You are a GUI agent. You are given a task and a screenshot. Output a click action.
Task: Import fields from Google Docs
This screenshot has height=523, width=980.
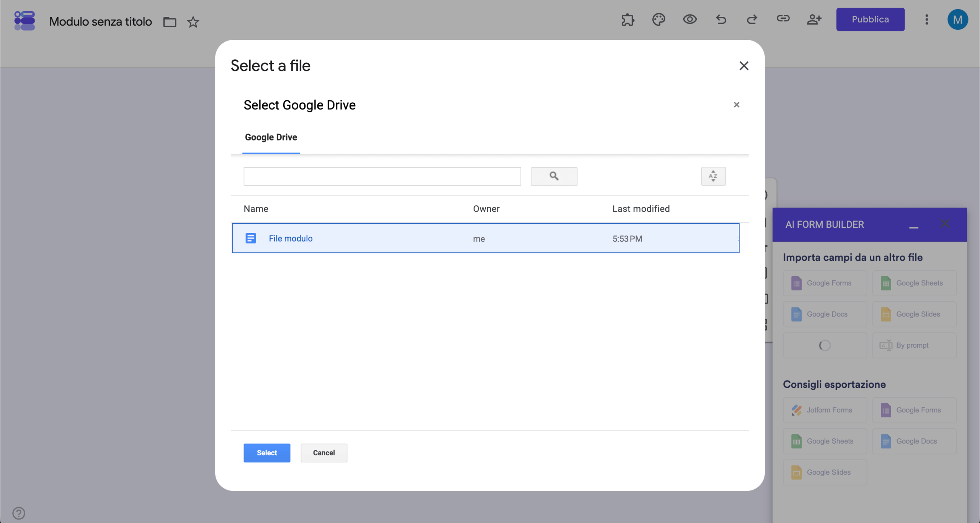pyautogui.click(x=825, y=314)
